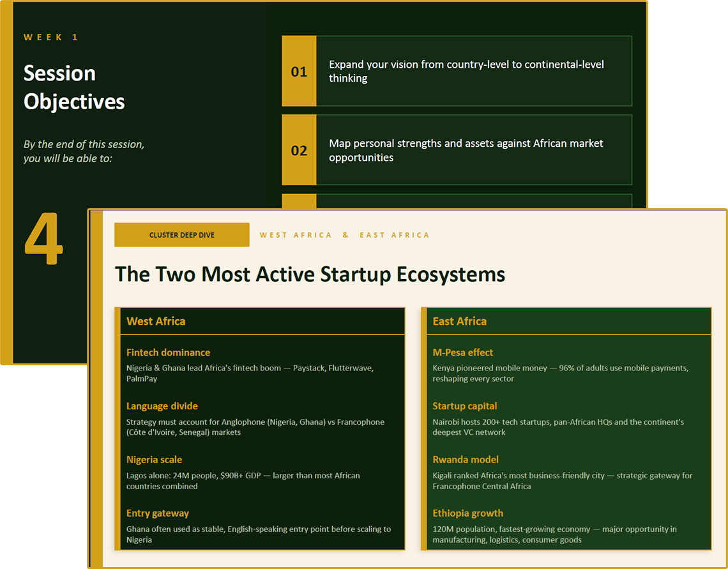Click the '120M population, fastest-growing economy' text
This screenshot has width=728, height=569.
555,534
